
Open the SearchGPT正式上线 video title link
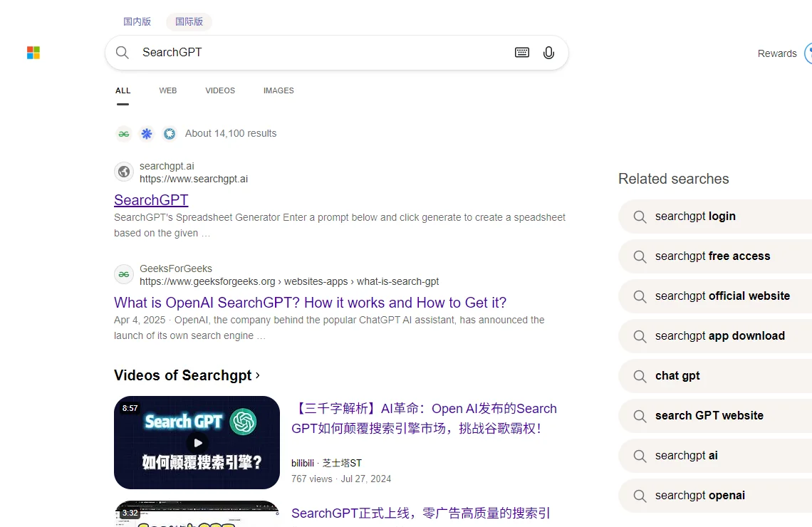pos(420,513)
